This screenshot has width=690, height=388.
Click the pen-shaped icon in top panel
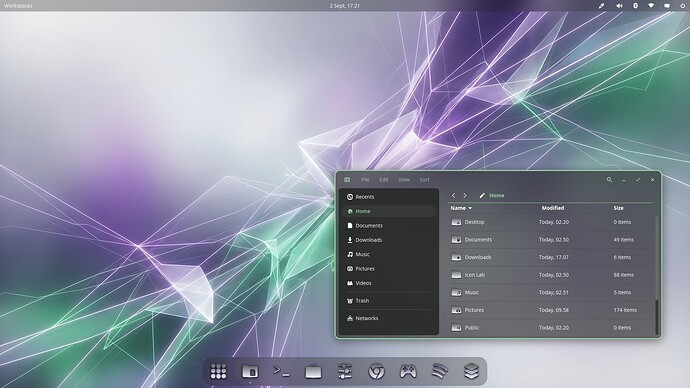[602, 6]
